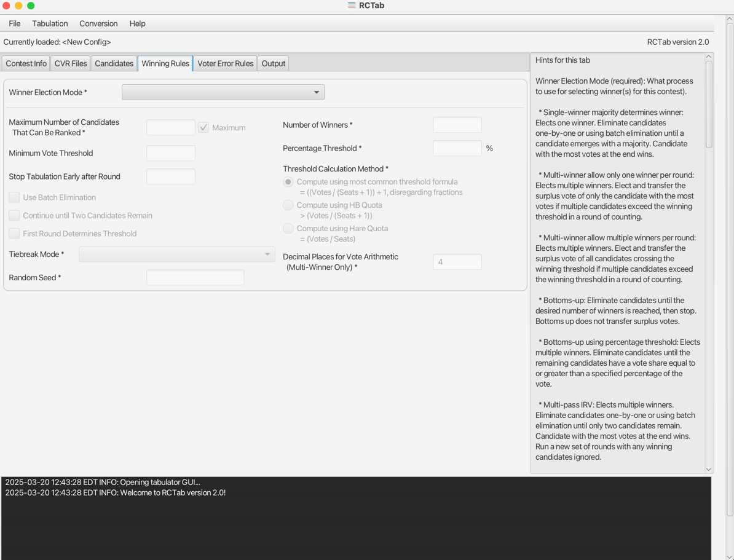Click the 'Currently loaded: <New Config>' label
The image size is (734, 560).
(57, 42)
